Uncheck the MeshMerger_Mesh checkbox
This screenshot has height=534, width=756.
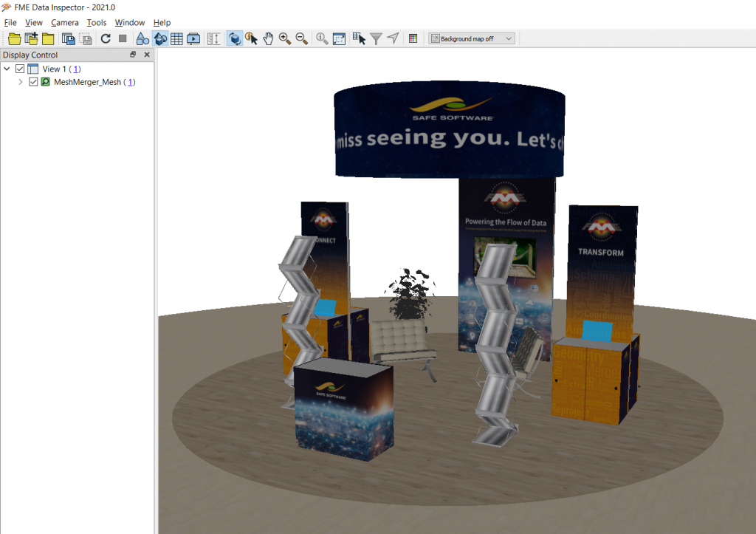[33, 82]
